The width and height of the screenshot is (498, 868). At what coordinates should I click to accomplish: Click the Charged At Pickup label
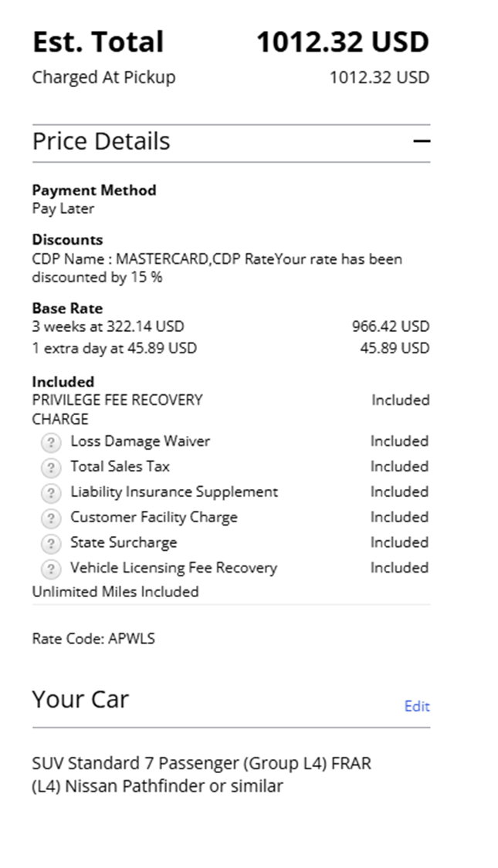click(103, 77)
